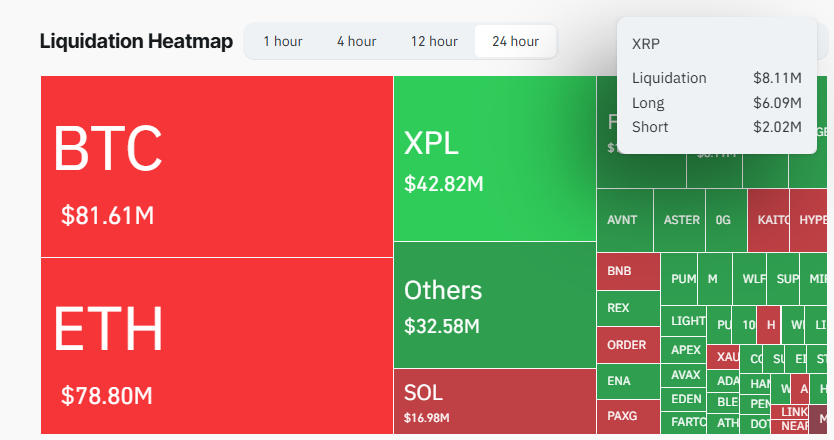Image resolution: width=834 pixels, height=440 pixels.
Task: Open the ENA heatmap cell
Action: [628, 381]
